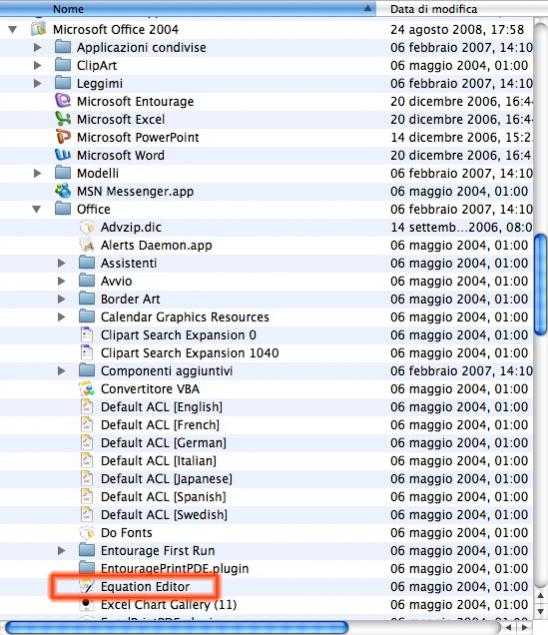548x635 pixels.
Task: Expand the Componenti aggiuntivi folder triangle
Action: click(61, 371)
